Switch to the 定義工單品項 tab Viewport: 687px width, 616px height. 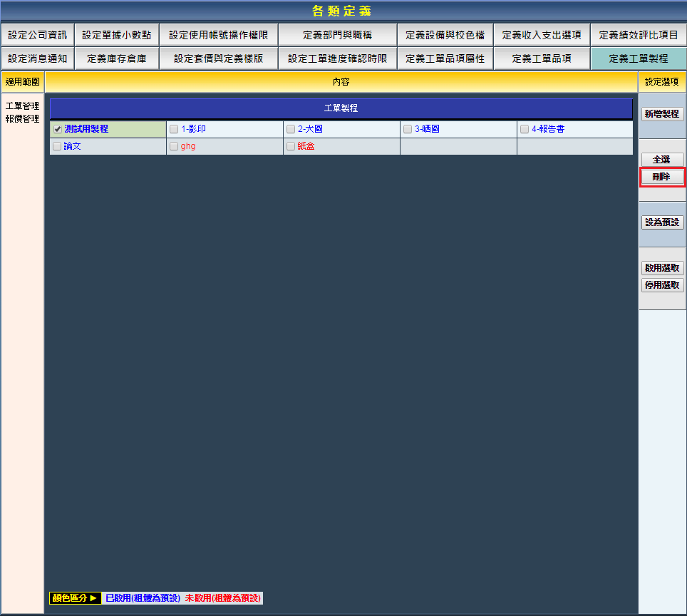(542, 58)
